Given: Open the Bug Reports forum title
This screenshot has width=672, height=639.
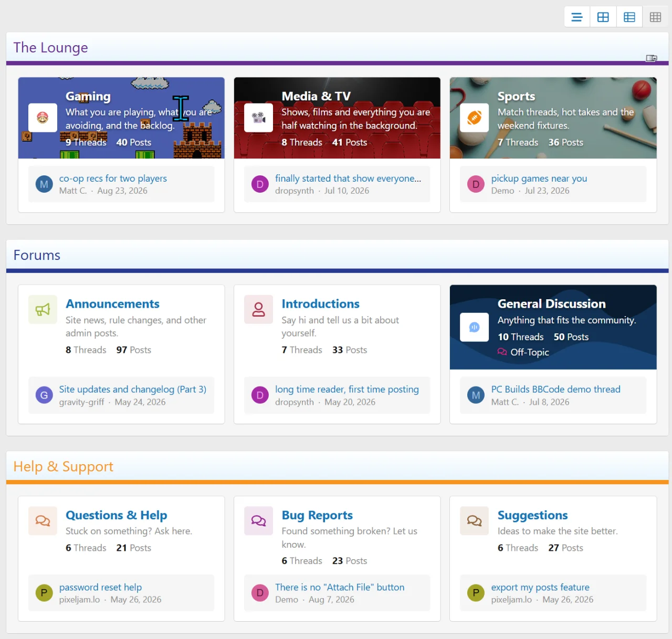Looking at the screenshot, I should pos(317,516).
